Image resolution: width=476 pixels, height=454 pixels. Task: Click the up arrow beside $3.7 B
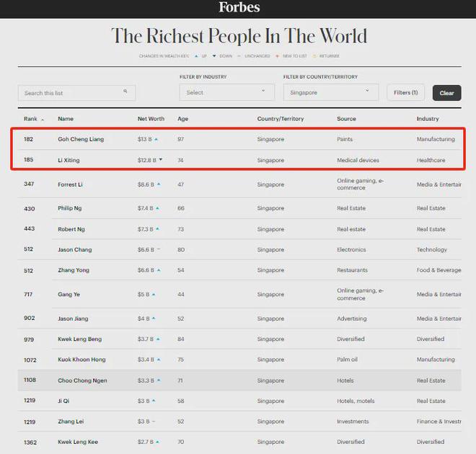point(158,339)
